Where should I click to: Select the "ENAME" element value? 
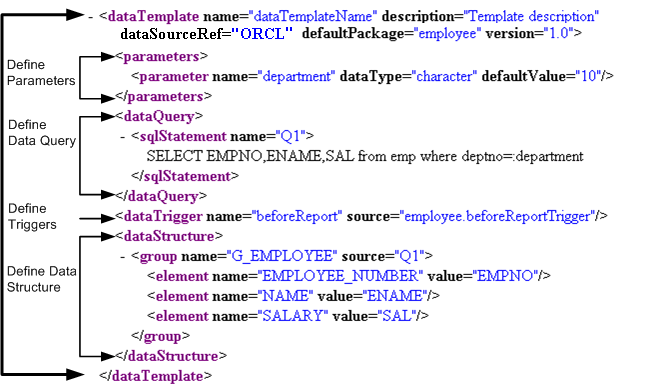395,296
